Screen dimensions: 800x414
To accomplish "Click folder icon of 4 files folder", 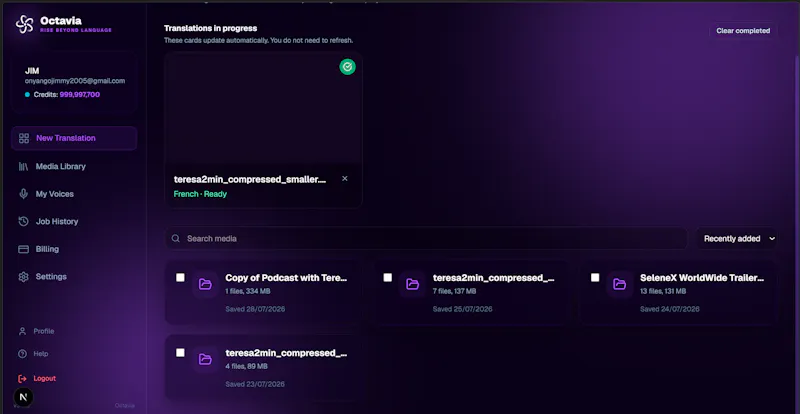I will tap(205, 359).
